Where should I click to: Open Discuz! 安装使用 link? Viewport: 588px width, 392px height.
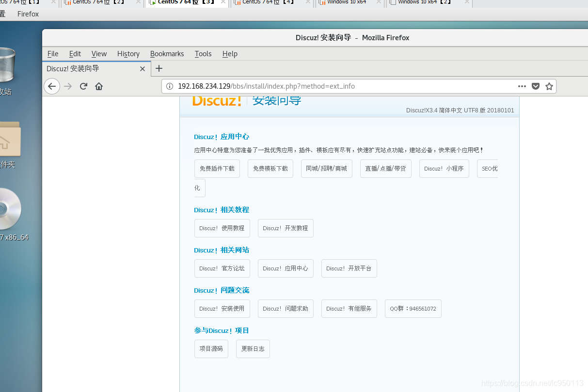click(222, 309)
